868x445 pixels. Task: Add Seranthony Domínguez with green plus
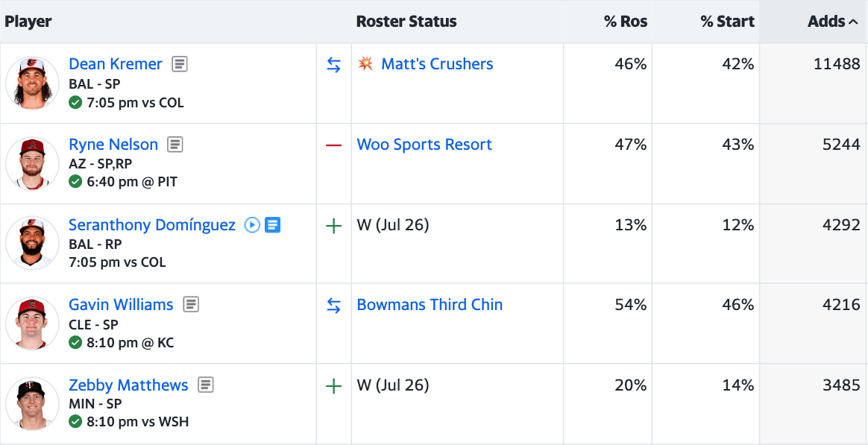(334, 225)
